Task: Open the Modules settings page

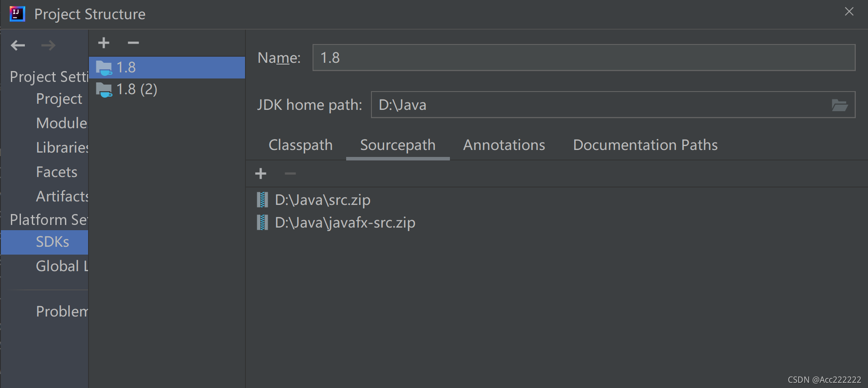Action: click(x=61, y=123)
